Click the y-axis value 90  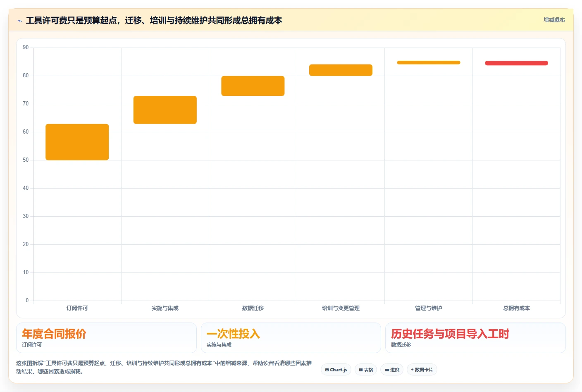(26, 48)
